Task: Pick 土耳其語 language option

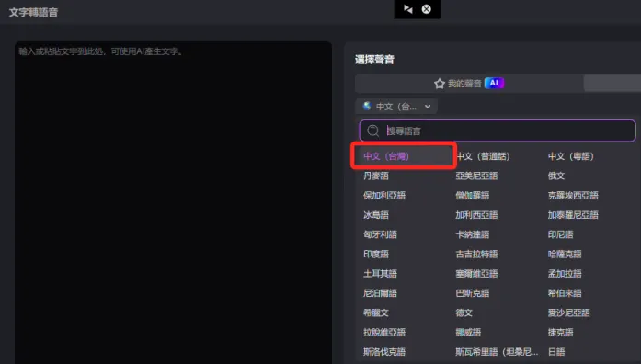Action: tap(380, 274)
